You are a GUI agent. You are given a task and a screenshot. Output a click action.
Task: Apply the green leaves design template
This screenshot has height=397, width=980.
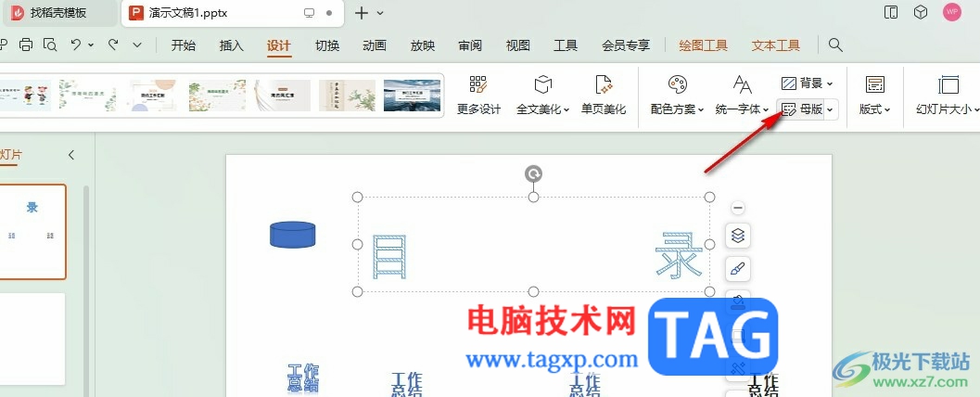tap(87, 95)
